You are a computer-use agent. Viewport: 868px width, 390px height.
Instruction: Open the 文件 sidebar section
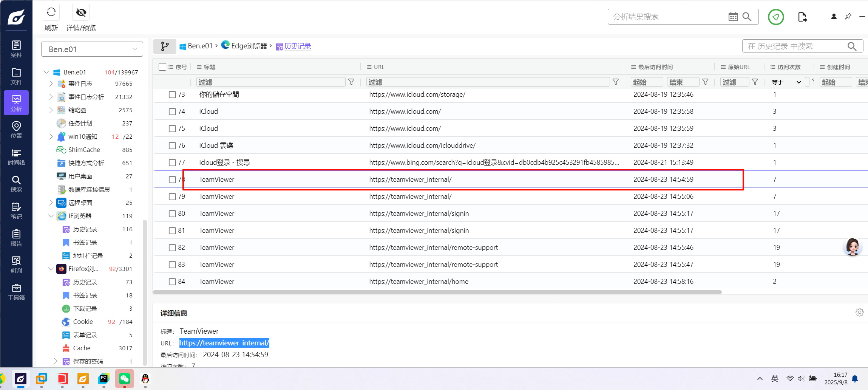[x=16, y=76]
